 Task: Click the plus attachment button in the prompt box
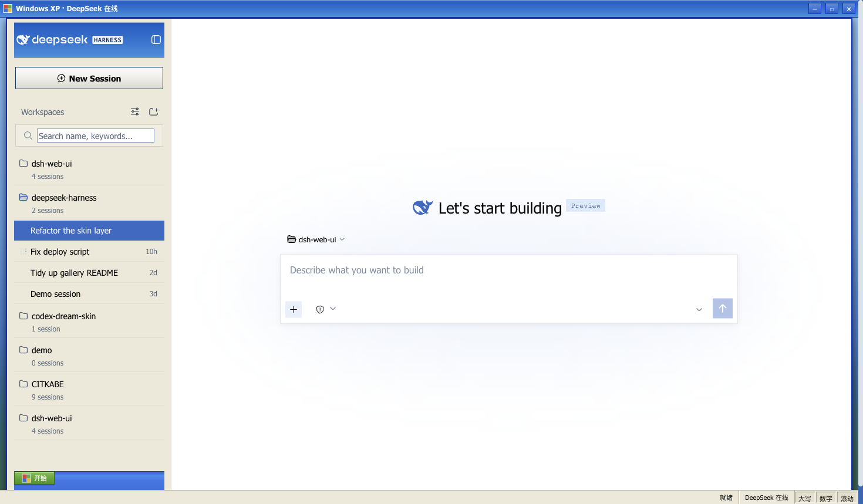pyautogui.click(x=294, y=309)
